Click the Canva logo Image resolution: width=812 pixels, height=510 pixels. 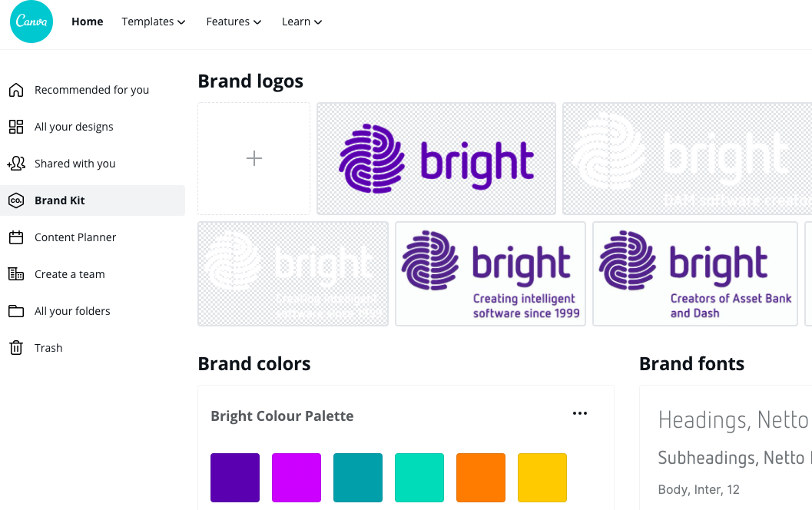tap(31, 22)
